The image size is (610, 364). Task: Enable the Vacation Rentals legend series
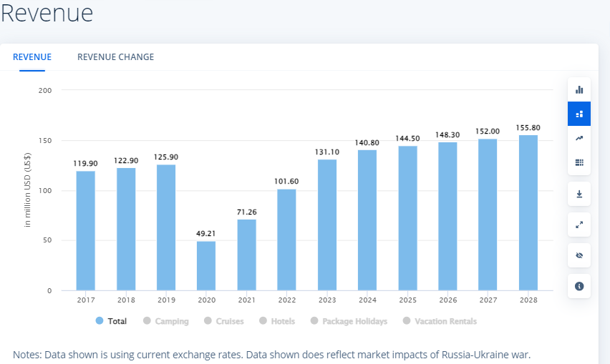point(440,321)
